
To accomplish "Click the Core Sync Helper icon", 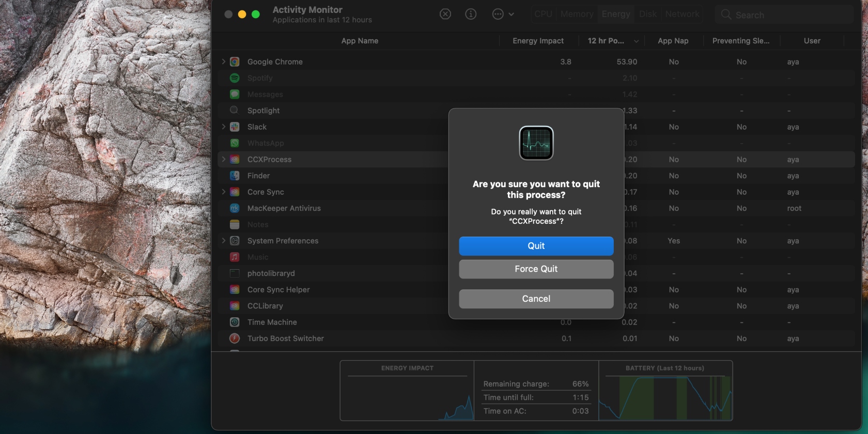I will [x=235, y=289].
